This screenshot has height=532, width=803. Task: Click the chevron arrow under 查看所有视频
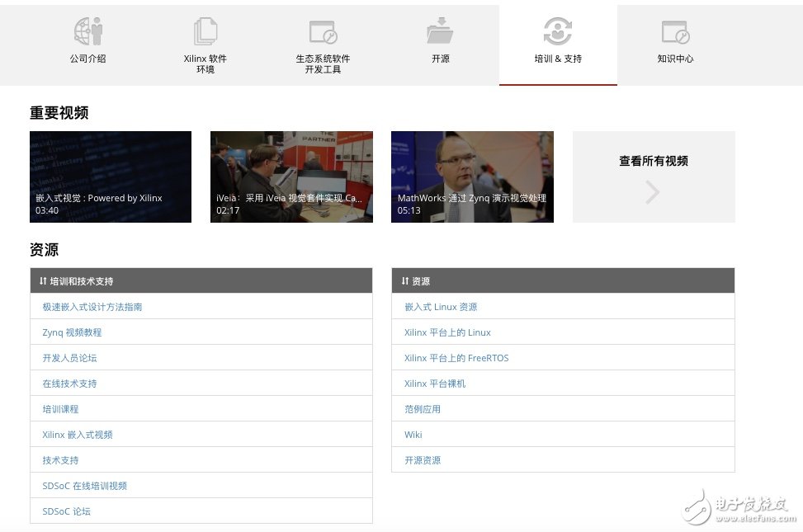point(652,192)
